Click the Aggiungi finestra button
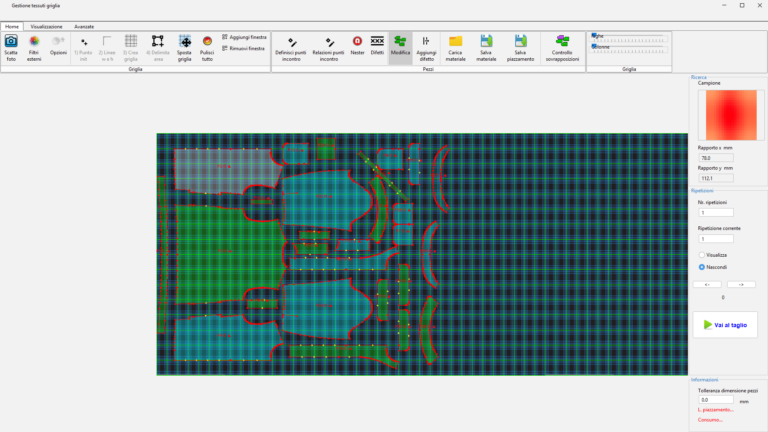Screen dimensions: 768x432 point(243,37)
